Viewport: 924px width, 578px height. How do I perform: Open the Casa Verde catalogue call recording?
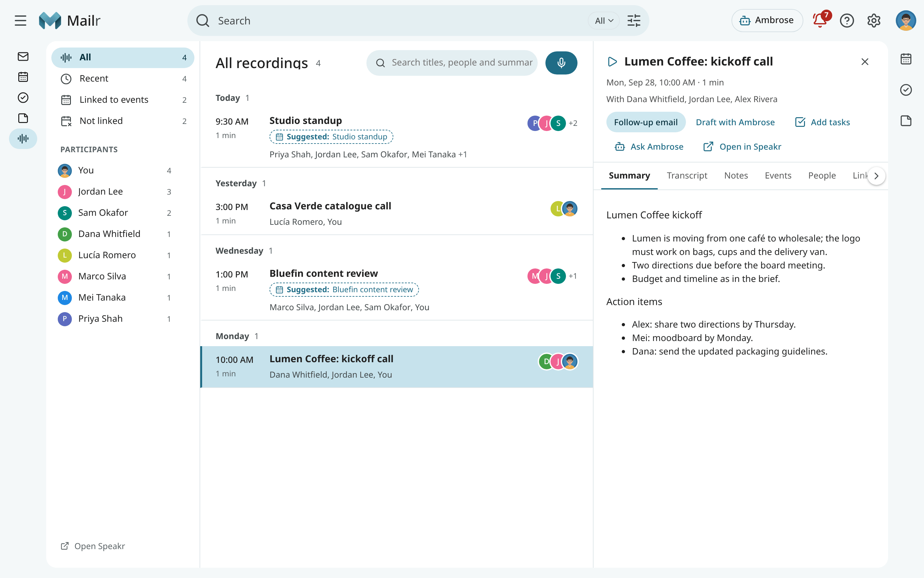(x=396, y=214)
